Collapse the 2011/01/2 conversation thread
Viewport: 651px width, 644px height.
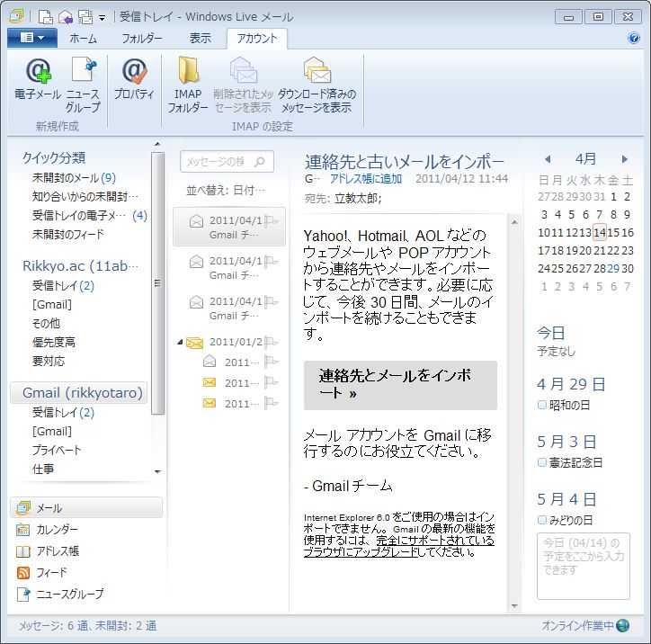[180, 342]
